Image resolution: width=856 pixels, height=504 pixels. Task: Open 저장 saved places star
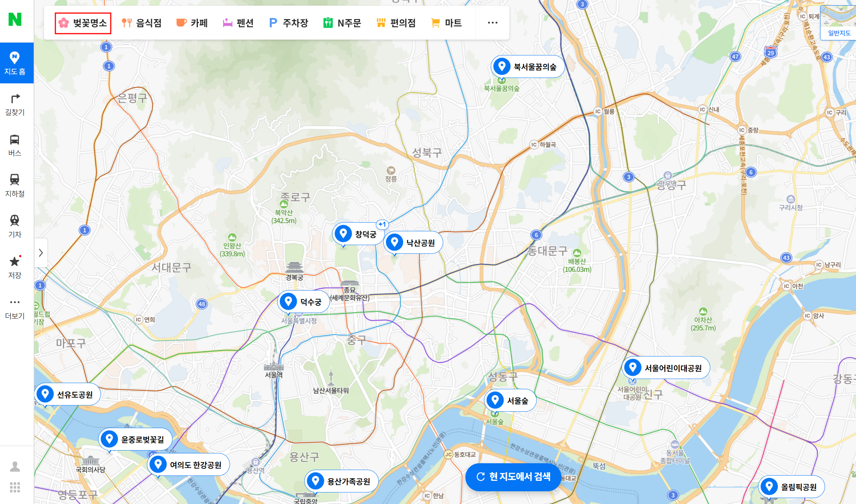(x=15, y=267)
